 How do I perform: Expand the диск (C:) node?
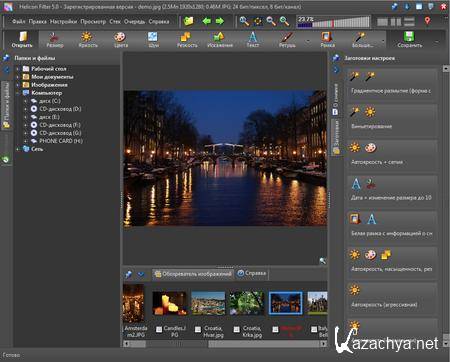26,101
